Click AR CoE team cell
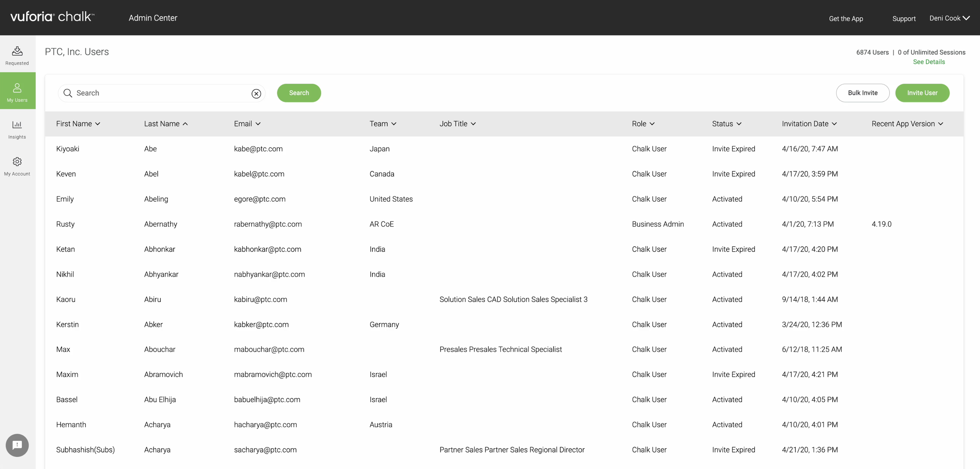980x469 pixels. coord(381,224)
